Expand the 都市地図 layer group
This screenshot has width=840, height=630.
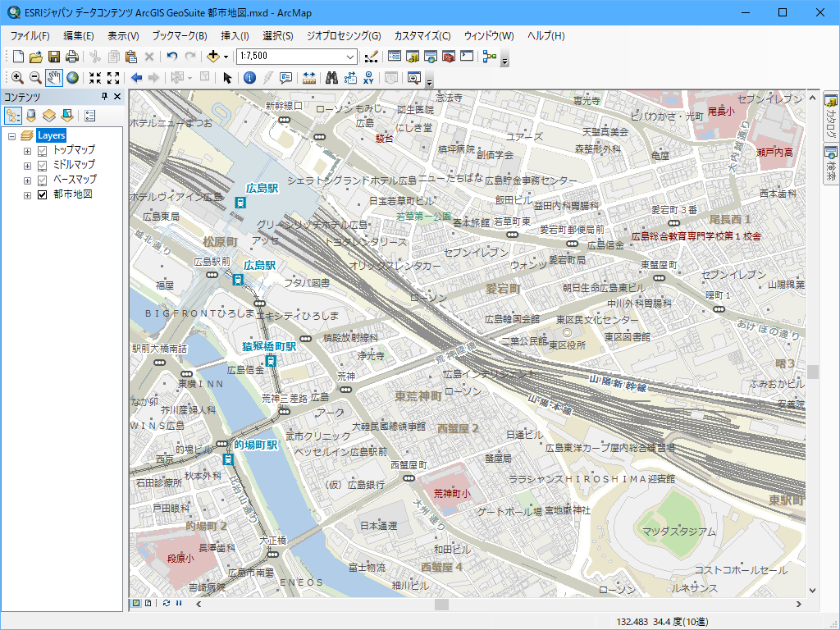tap(27, 195)
